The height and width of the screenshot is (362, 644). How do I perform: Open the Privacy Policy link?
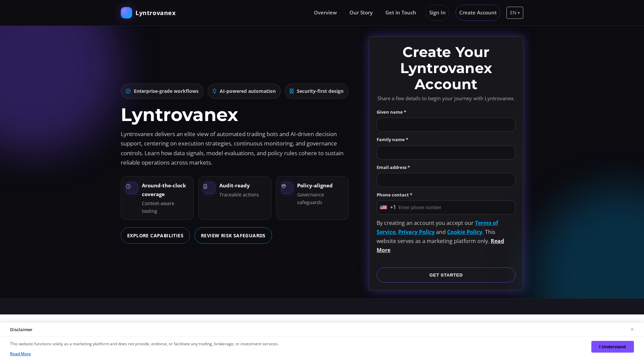pos(416,232)
